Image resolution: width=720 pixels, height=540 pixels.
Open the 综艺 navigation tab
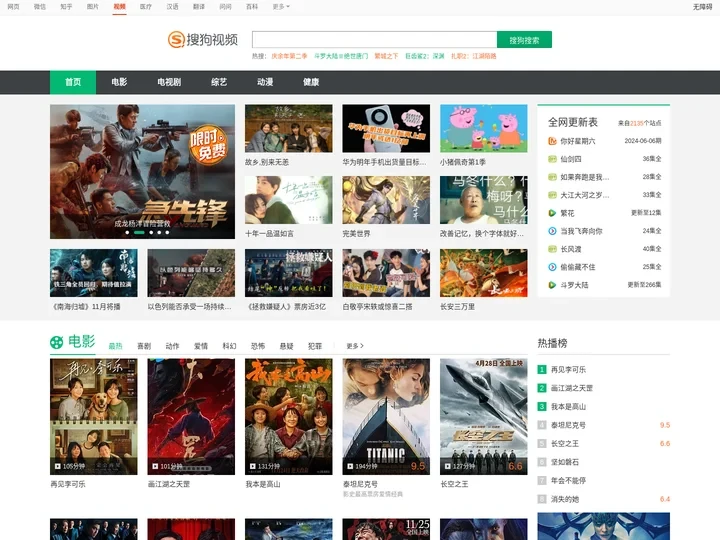click(219, 82)
